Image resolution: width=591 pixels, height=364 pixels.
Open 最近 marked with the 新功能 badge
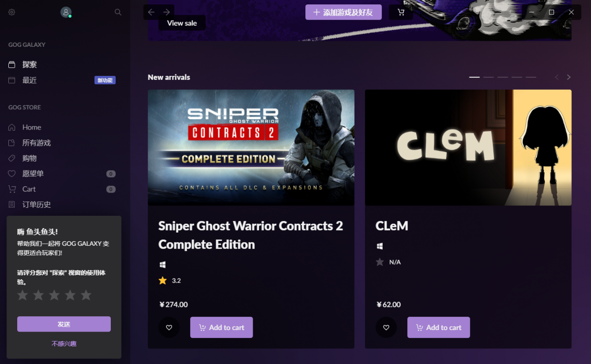point(30,80)
